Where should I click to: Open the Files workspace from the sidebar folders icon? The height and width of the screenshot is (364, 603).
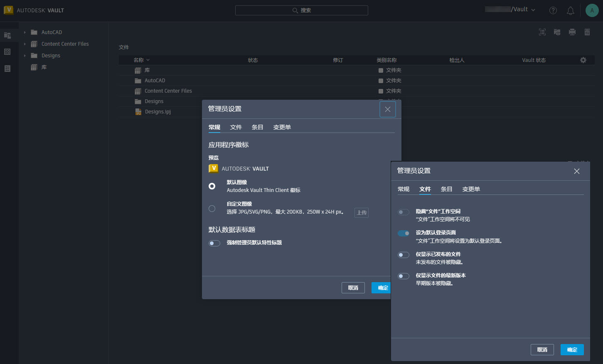7,35
